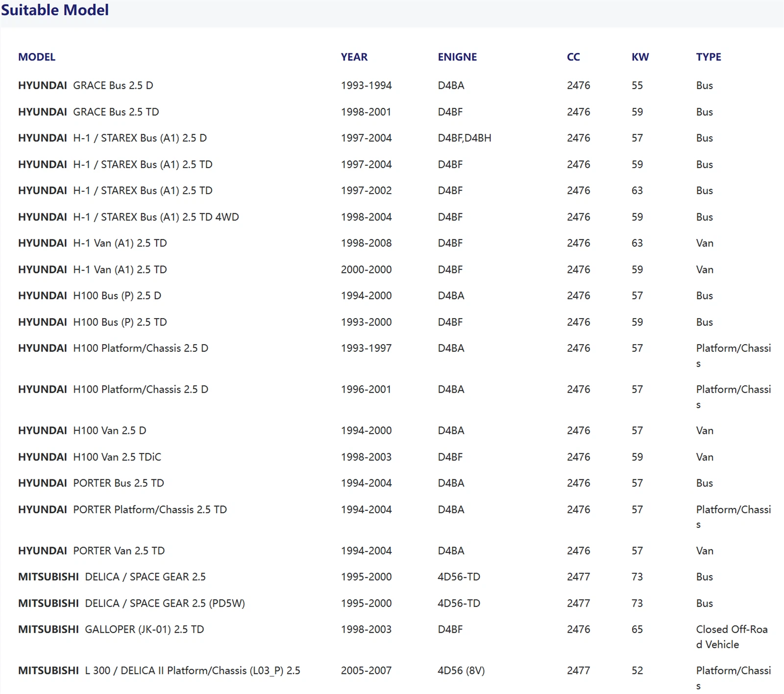This screenshot has width=784, height=694.
Task: Click 'HYUNDAI H100 Van 2.5 D' model
Action: [82, 430]
